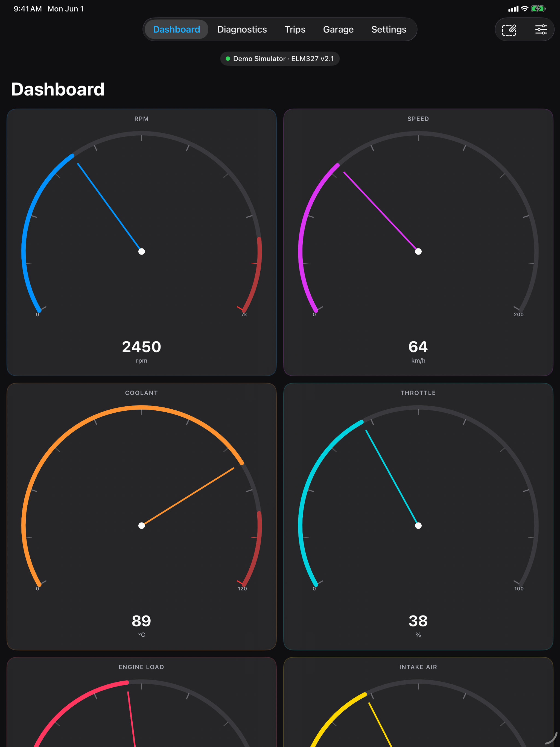The image size is (560, 747).
Task: Tap the edit layout icon with the paperclip
Action: [509, 30]
